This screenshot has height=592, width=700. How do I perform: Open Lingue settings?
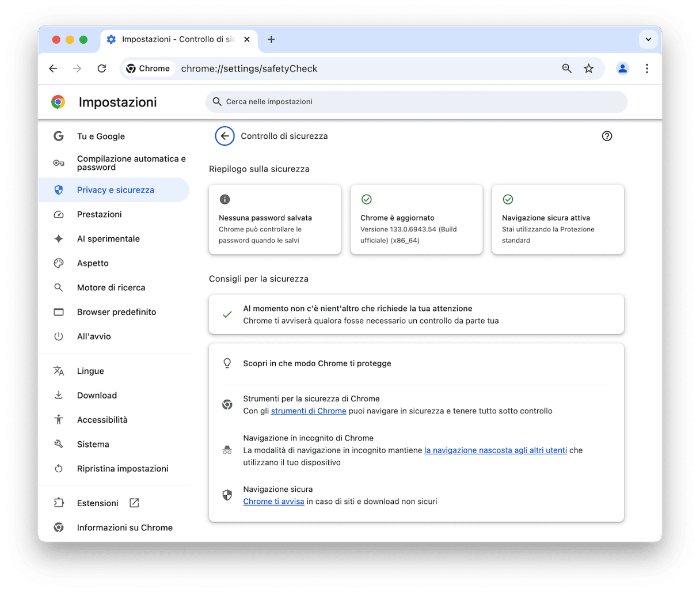[x=114, y=371]
